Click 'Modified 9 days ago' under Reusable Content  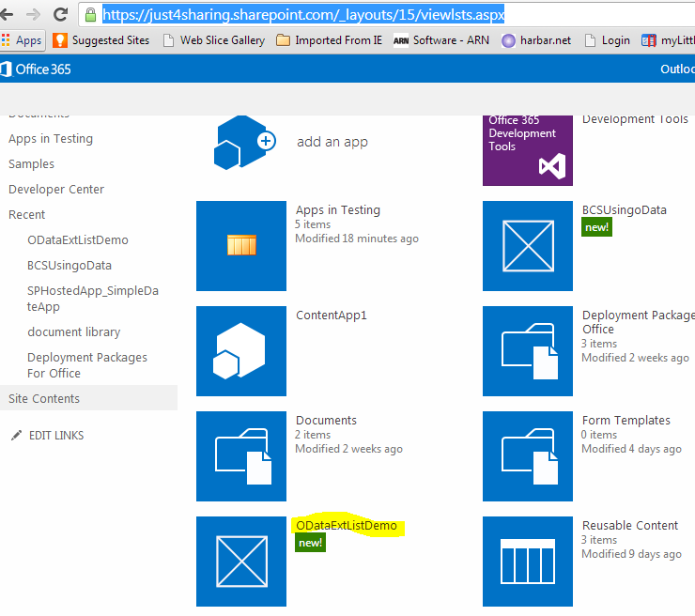[x=632, y=554]
